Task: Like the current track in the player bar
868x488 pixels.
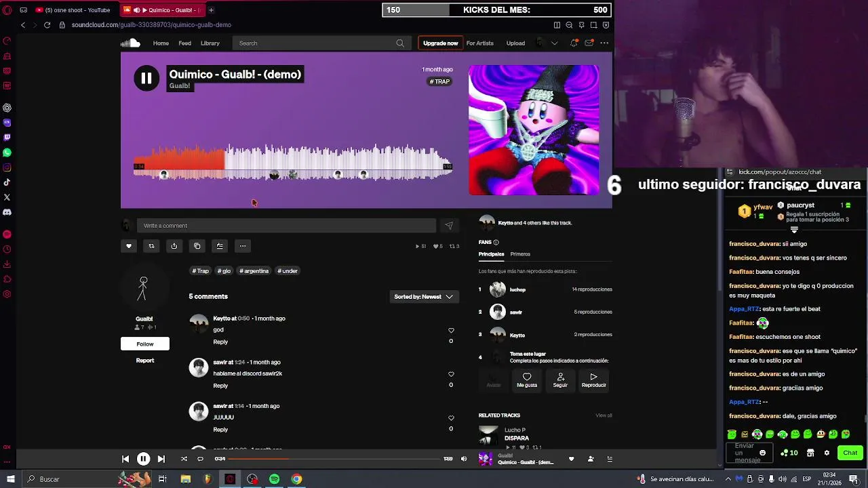Action: (x=571, y=459)
